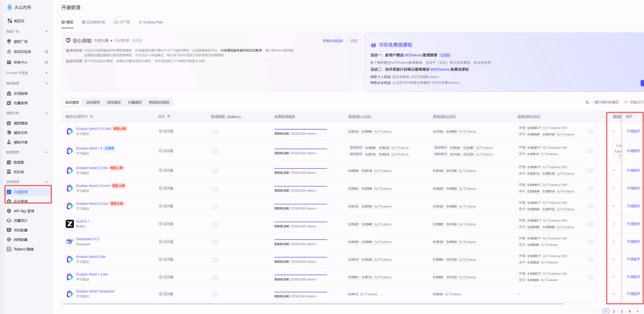Screen dimensions: 644x314
Task: Toggle the cache storage switch for GLM-4.7
Action: [x=590, y=224]
